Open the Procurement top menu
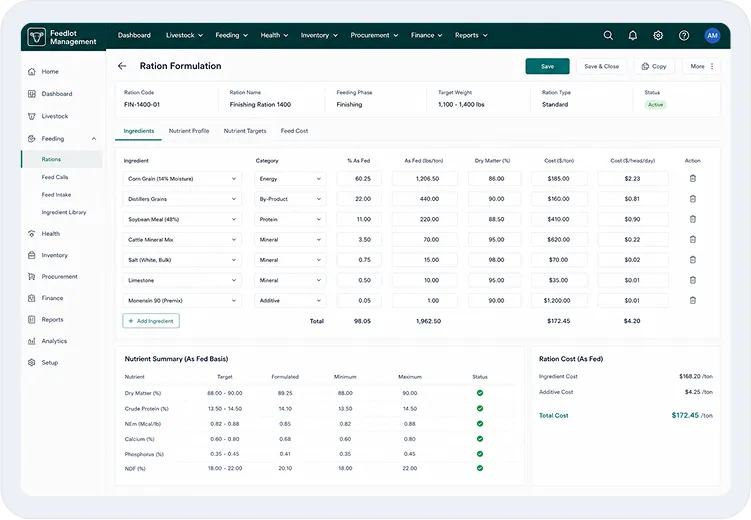The image size is (751, 520). click(374, 35)
